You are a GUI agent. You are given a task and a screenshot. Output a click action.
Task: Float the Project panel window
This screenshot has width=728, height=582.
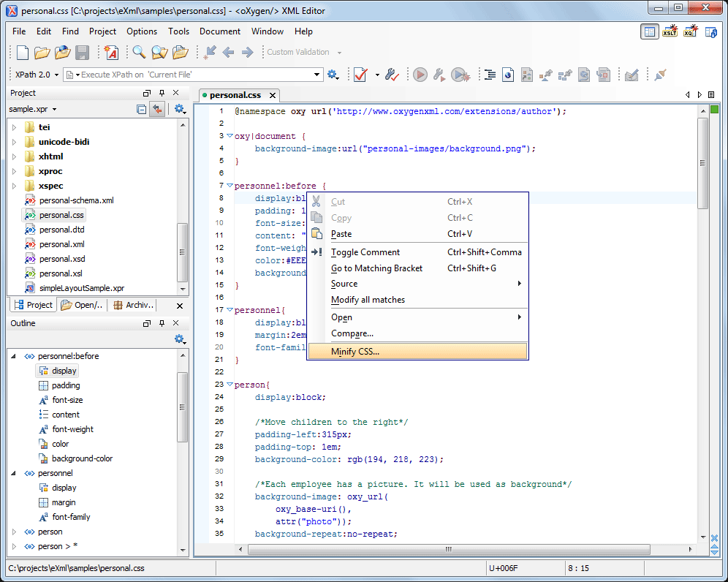point(147,93)
